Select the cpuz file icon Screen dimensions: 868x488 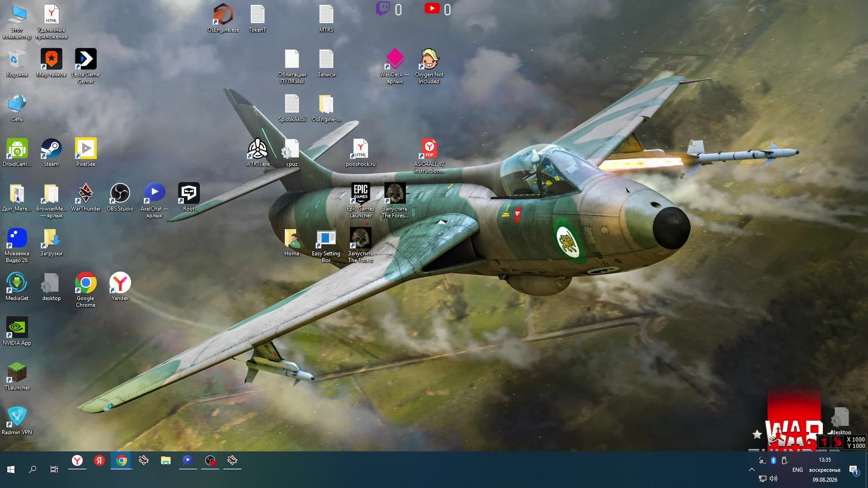tap(292, 152)
